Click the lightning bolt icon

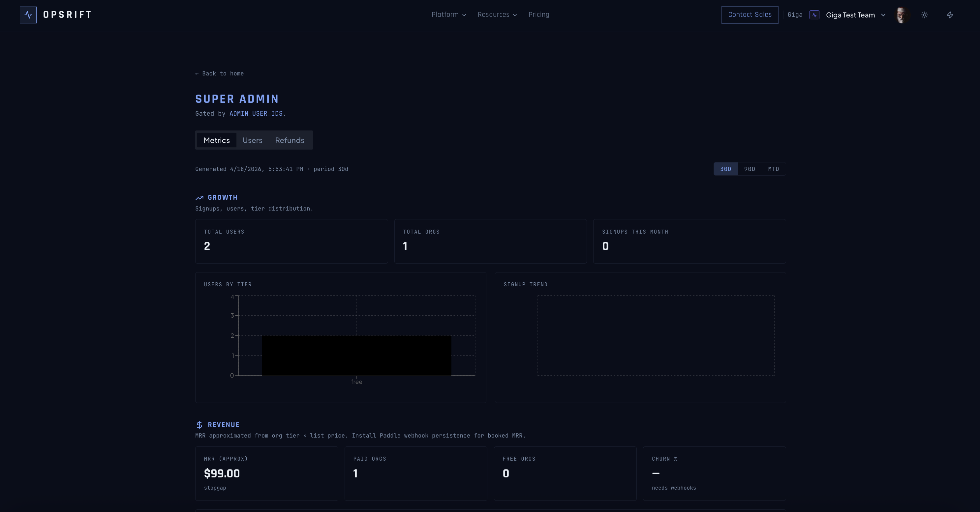click(x=950, y=15)
